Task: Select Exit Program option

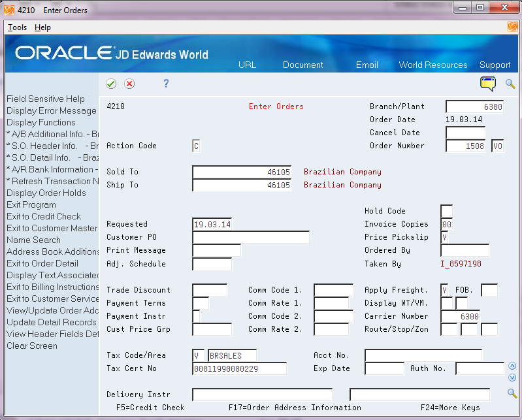Action: [31, 204]
